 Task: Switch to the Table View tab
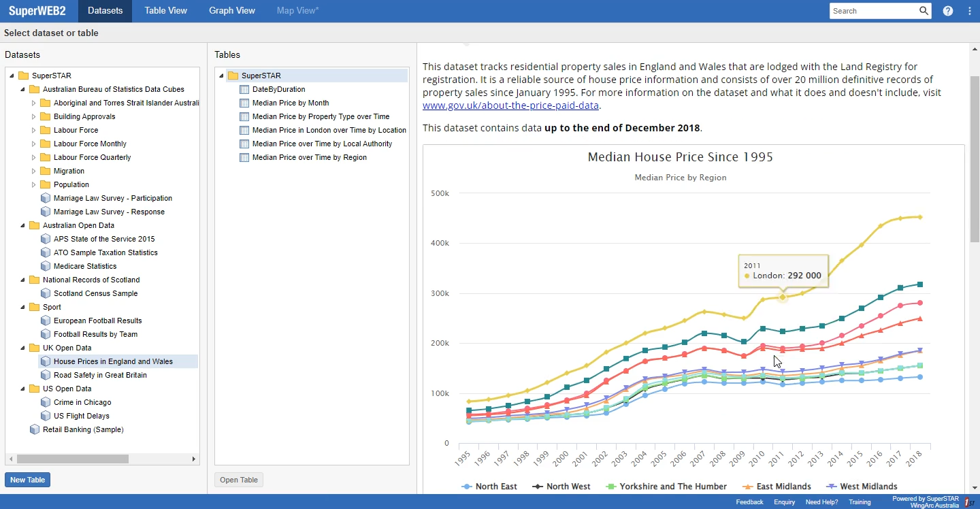(165, 11)
